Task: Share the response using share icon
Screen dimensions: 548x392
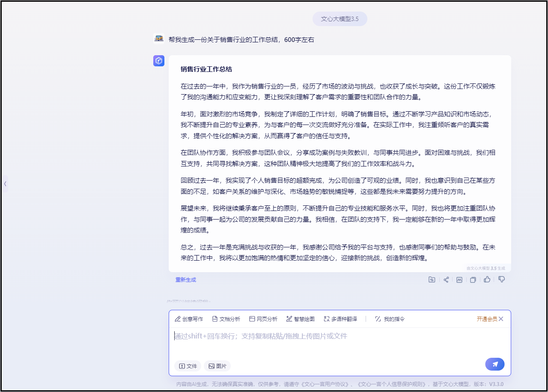Action: click(446, 280)
